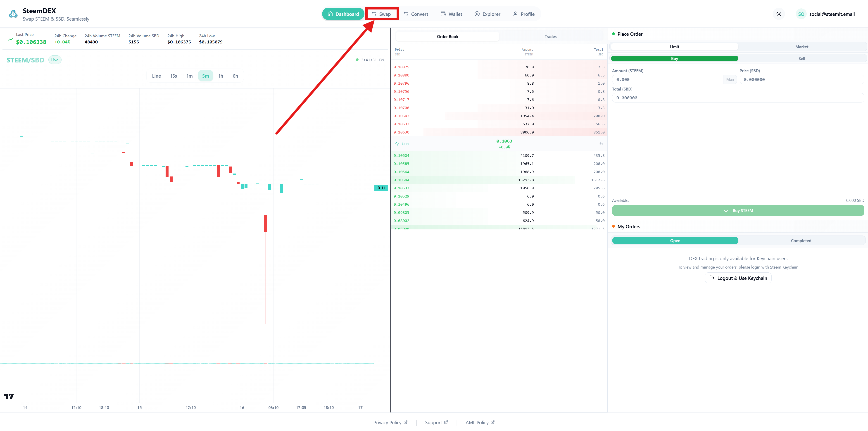Open the Swap navigation tab
The image size is (868, 431).
pos(381,14)
